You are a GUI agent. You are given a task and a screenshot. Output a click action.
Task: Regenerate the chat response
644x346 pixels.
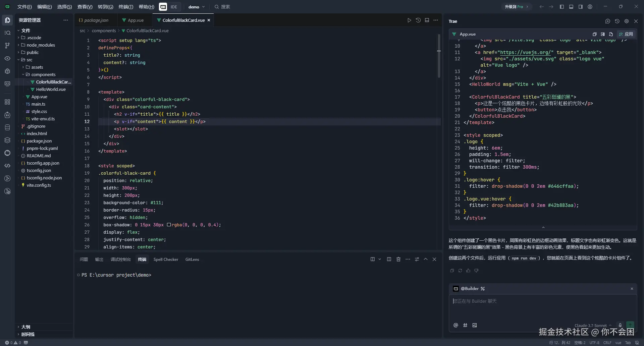460,271
